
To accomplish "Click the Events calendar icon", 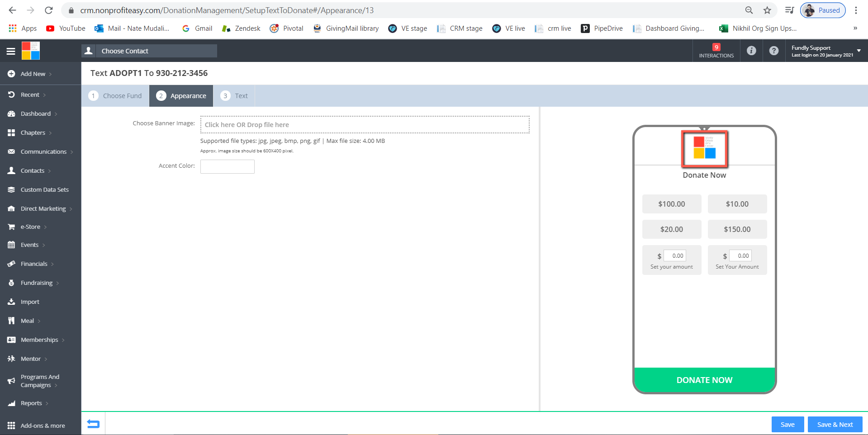I will point(11,245).
